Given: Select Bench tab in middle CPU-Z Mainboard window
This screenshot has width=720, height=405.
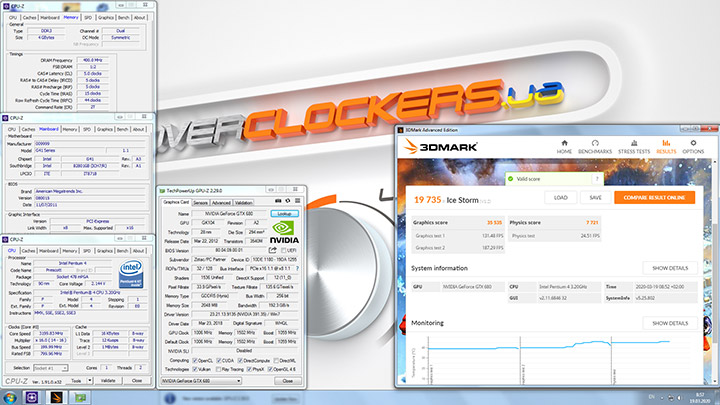Looking at the screenshot, I should point(122,129).
